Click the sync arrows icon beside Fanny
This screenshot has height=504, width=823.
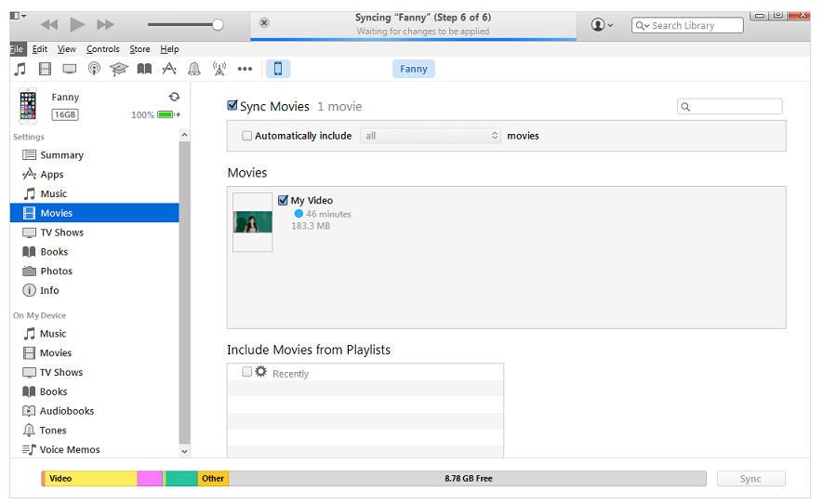pos(174,97)
